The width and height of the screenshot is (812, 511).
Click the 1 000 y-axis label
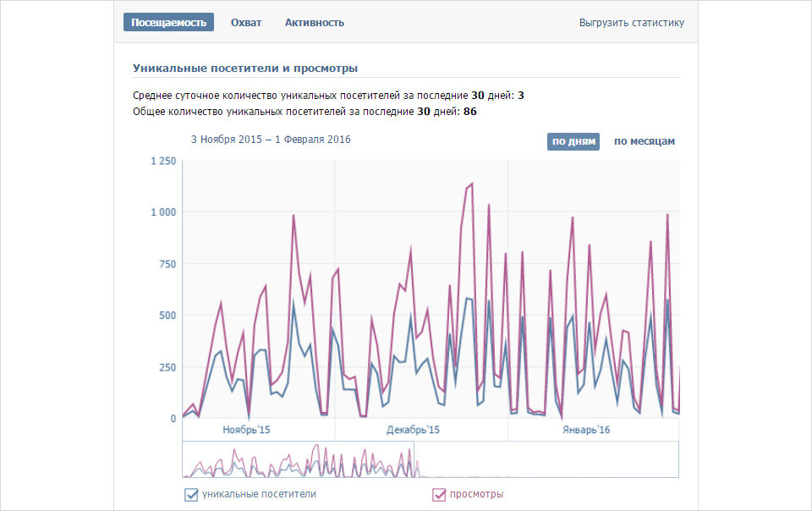pos(163,212)
